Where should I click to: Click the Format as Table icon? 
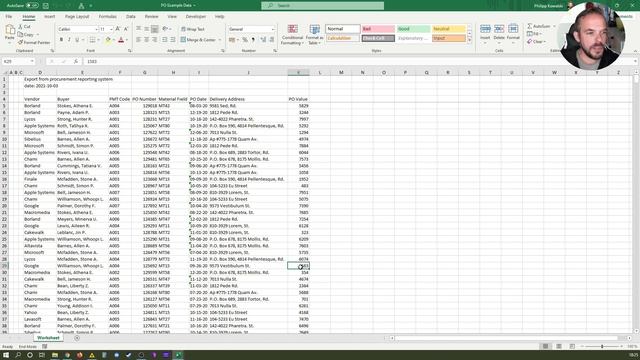pyautogui.click(x=314, y=34)
